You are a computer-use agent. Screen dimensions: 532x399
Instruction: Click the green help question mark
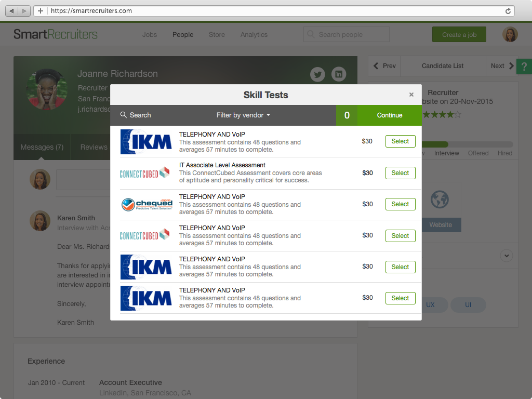click(x=524, y=66)
